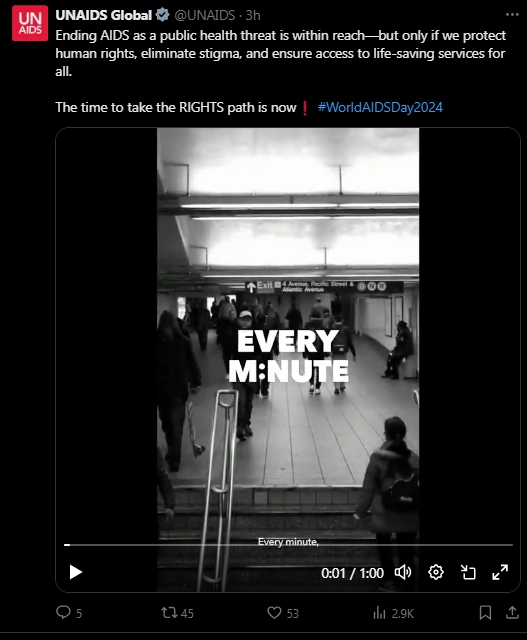Image resolution: width=527 pixels, height=640 pixels.
Task: View tweet analytics bar chart icon
Action: [379, 613]
